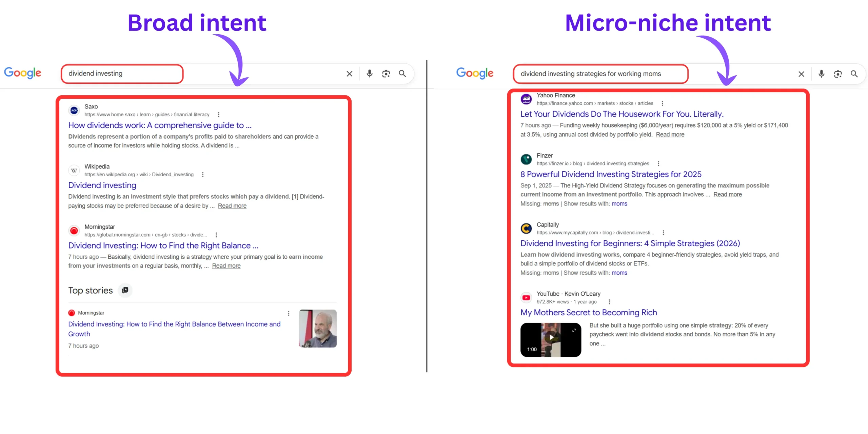868x434 pixels.
Task: Click the en.wikipedia.org URL breadcrumb
Action: point(139,175)
